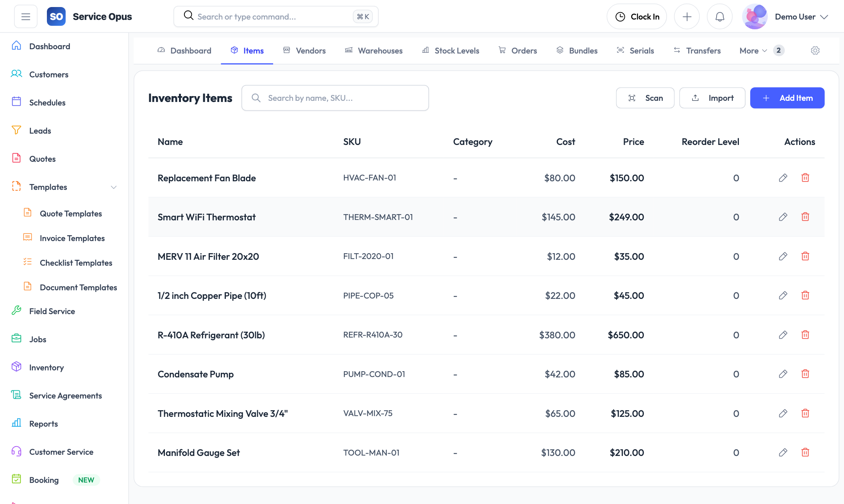Viewport: 844px width, 504px height.
Task: Click the quick-add plus icon in the header
Action: click(687, 17)
